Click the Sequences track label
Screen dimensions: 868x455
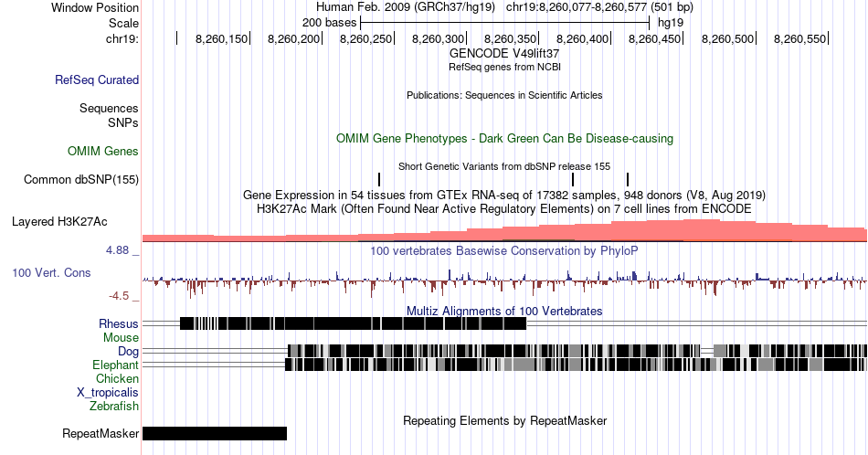(109, 108)
